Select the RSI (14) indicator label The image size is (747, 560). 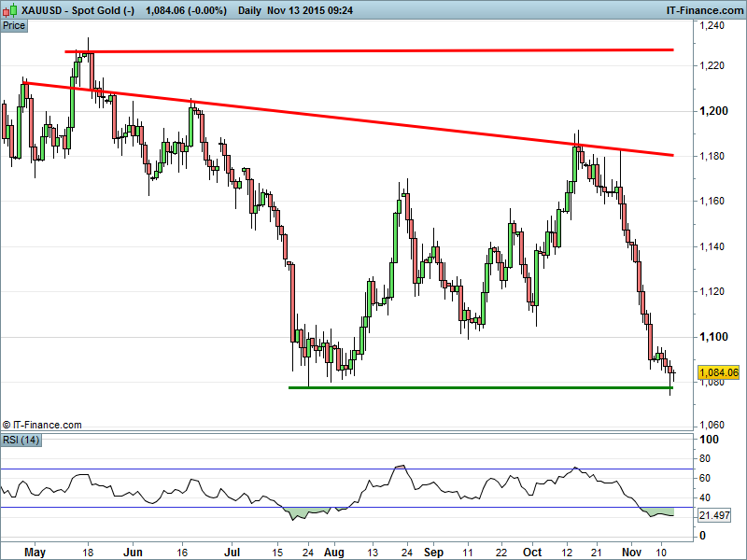pyautogui.click(x=22, y=440)
